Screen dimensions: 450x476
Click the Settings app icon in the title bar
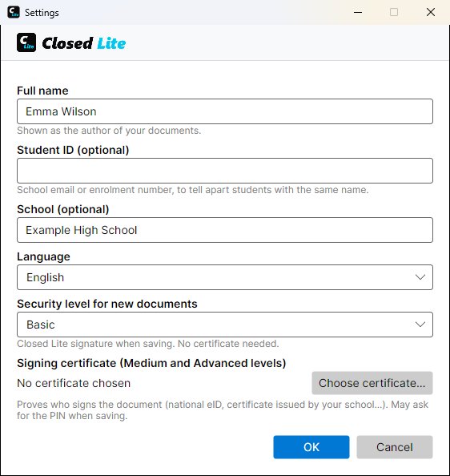(14, 13)
